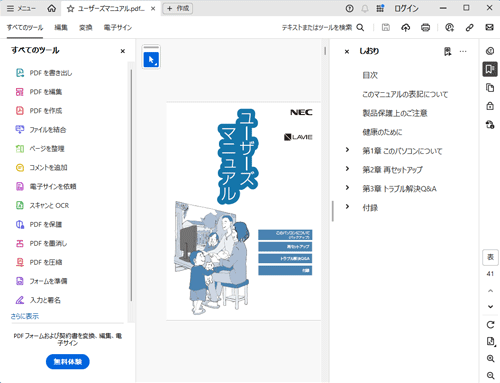Screen dimensions: 500x383
Task: Select the ファイルを結合 tool
Action: click(41, 129)
